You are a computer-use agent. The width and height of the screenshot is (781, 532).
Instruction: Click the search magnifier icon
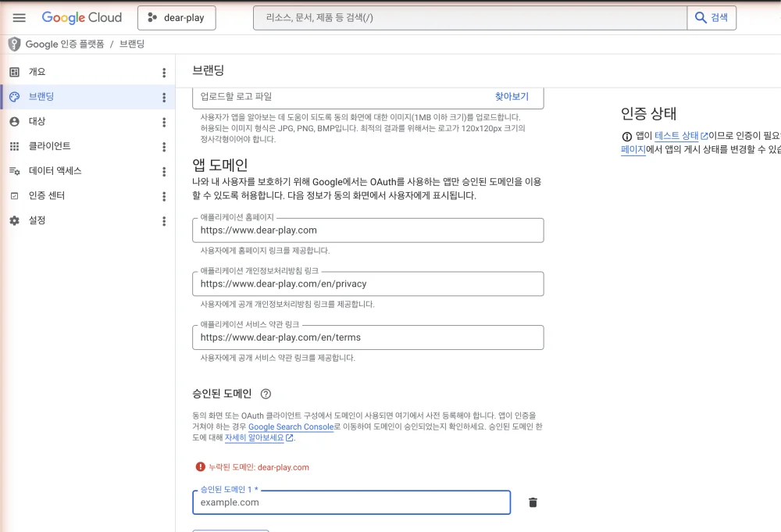[x=701, y=18]
